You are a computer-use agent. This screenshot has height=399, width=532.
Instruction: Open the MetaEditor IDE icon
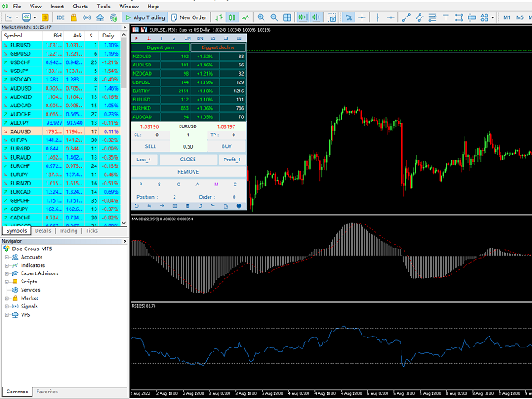[x=61, y=17]
